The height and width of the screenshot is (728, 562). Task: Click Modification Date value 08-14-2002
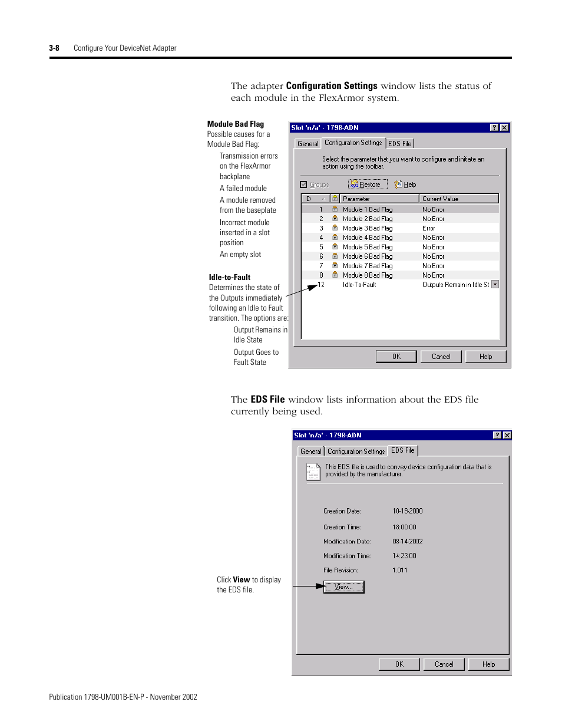[408, 541]
